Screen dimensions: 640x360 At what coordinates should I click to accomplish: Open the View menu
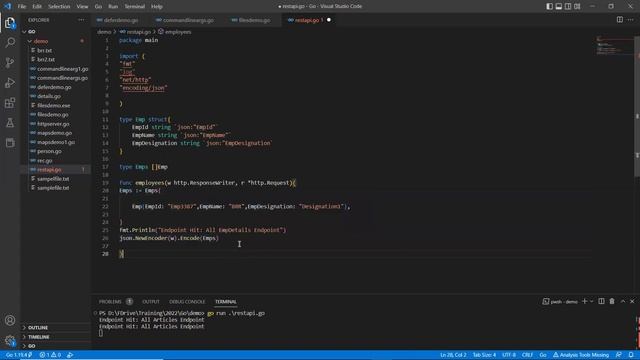coord(82,7)
